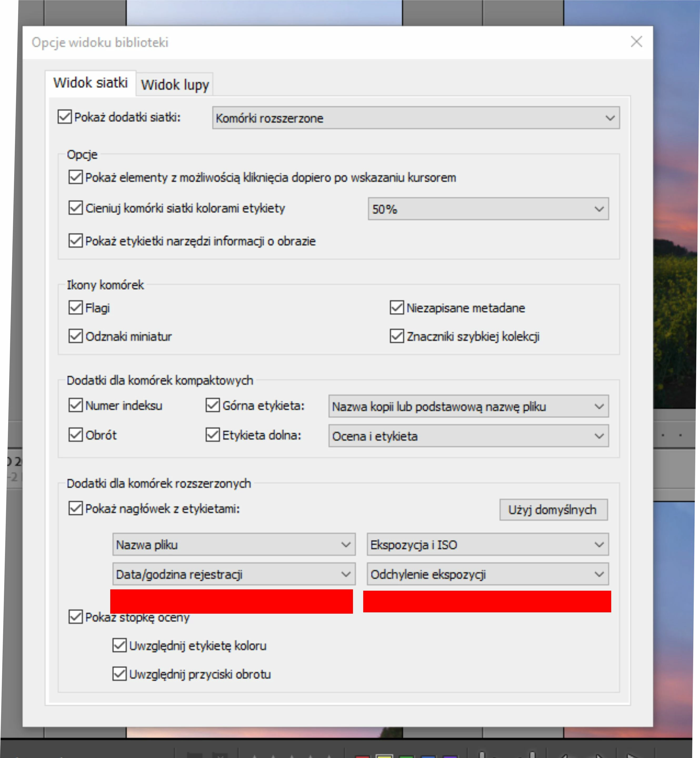Viewport: 700px width, 758px height.
Task: Toggle Cieniuj komórki siatki kolorami etykiety
Action: tap(76, 208)
